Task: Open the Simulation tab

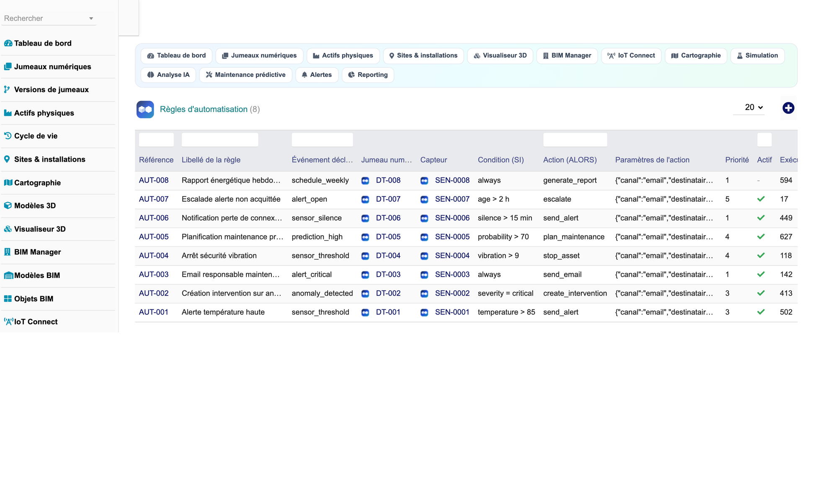Action: (x=757, y=56)
